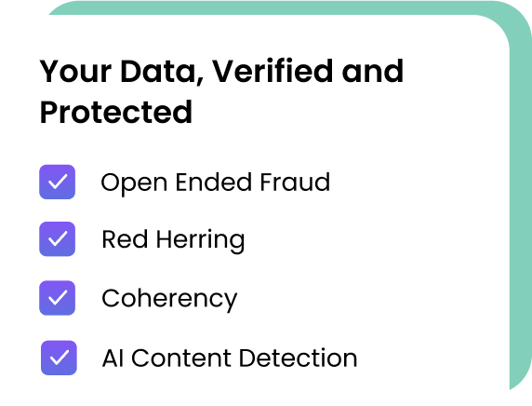Toggle the Red Herring checkbox
The height and width of the screenshot is (406, 532).
(57, 238)
